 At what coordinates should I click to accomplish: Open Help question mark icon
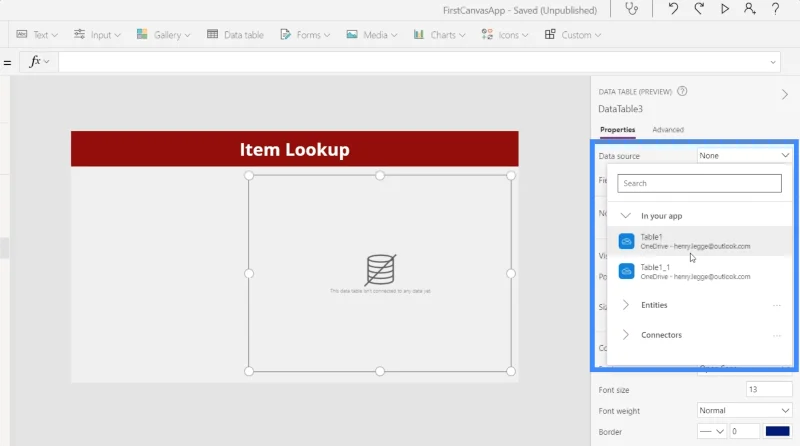(x=775, y=9)
